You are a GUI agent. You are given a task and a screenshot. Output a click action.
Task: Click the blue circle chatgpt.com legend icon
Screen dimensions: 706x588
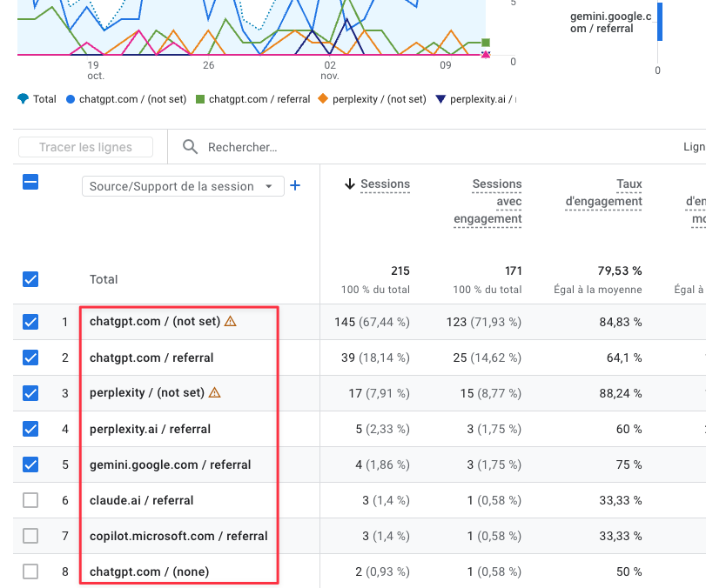tap(71, 99)
